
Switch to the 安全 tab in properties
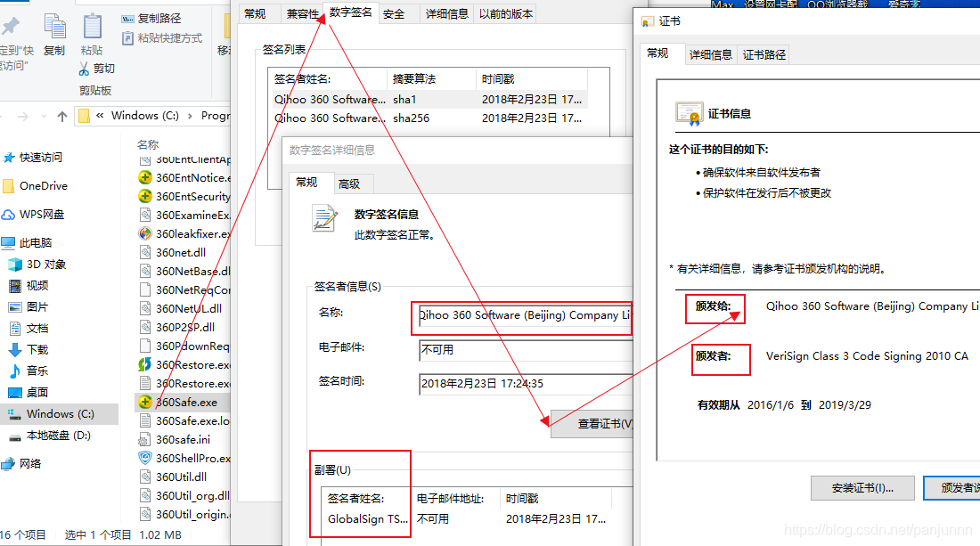[394, 13]
